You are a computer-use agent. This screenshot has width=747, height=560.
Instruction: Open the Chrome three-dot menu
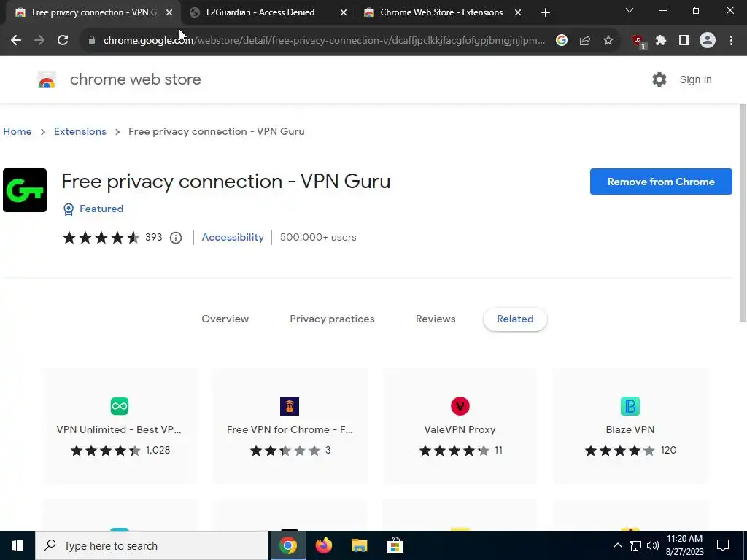(731, 41)
